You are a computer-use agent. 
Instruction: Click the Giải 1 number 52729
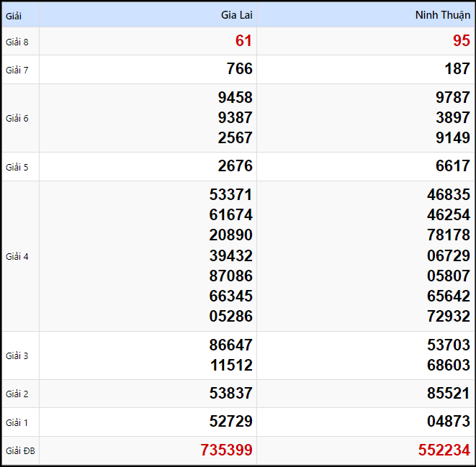(230, 422)
